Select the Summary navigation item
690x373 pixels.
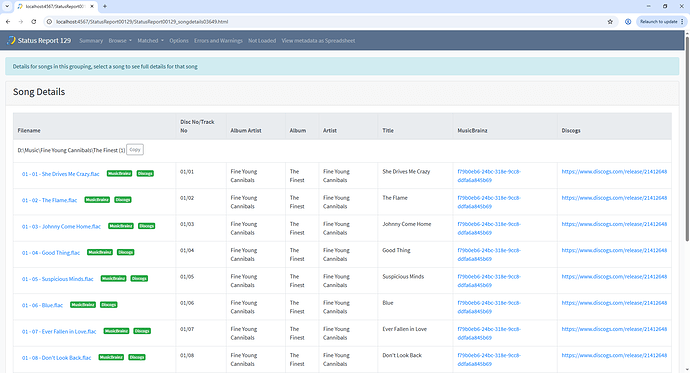[x=91, y=40]
